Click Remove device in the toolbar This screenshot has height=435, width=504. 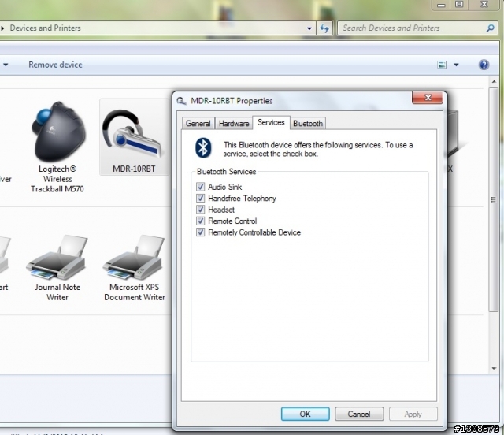click(55, 65)
